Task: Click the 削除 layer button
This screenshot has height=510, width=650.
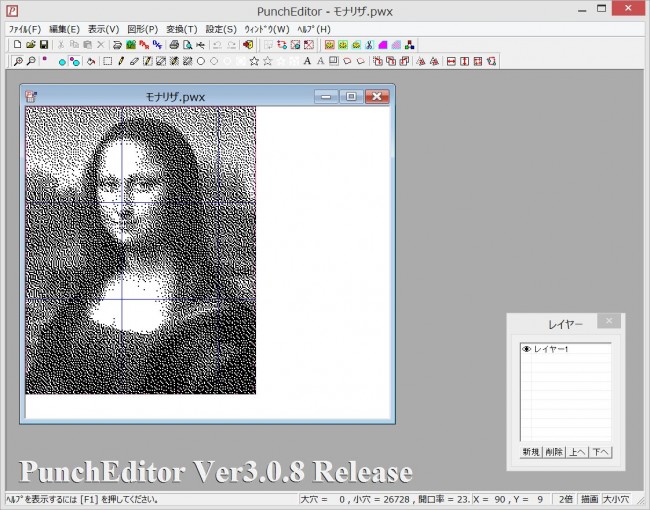Action: point(554,452)
